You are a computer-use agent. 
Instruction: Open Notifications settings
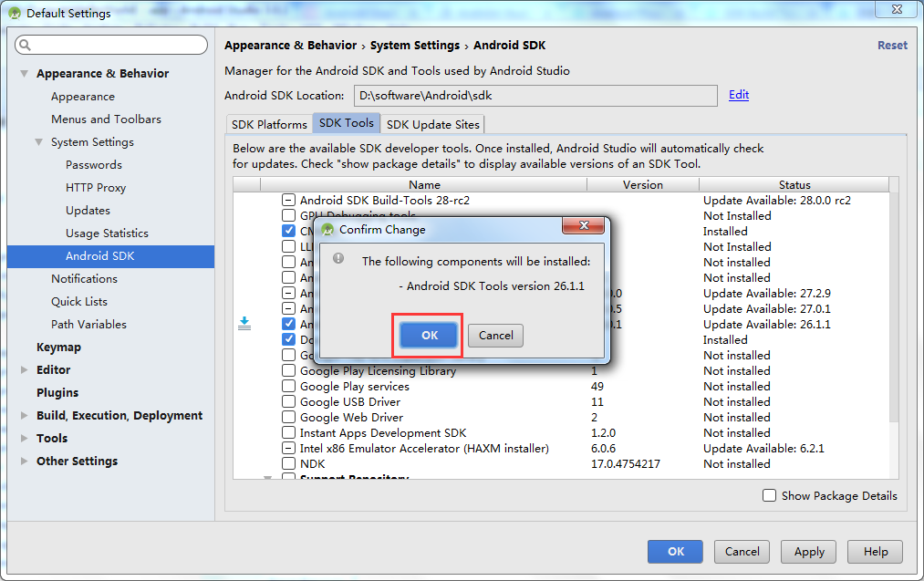coord(84,279)
